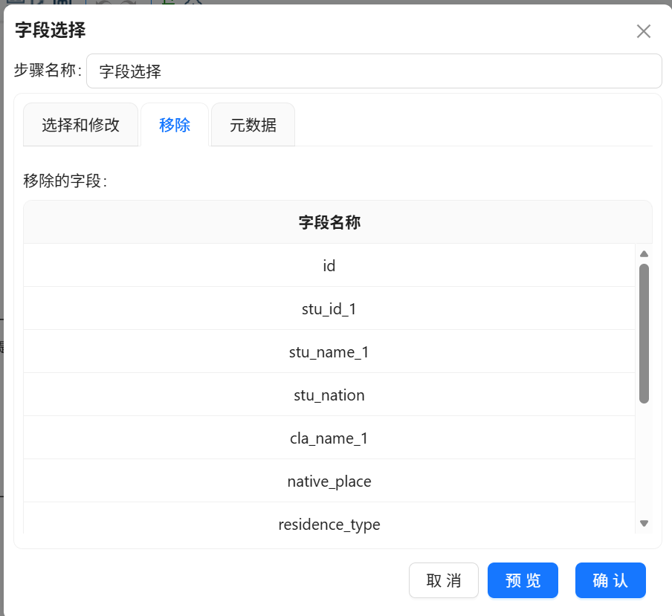Open the 元数据 tab
672x616 pixels.
coord(253,125)
